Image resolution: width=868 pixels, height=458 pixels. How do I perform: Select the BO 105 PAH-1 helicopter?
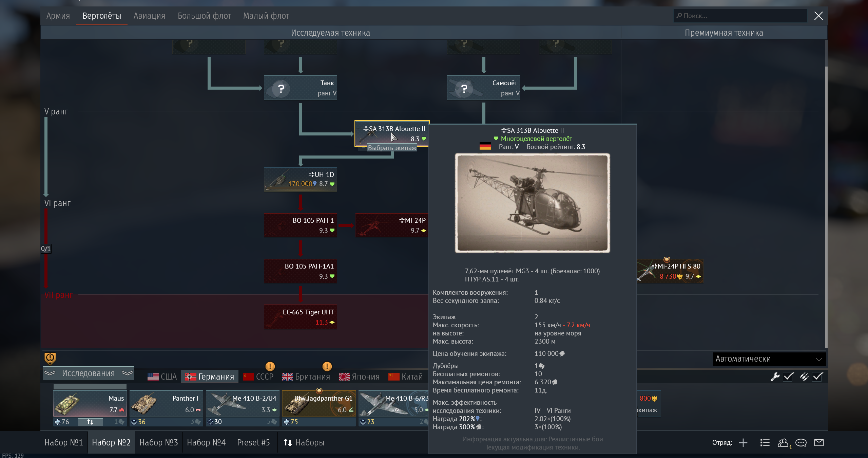pyautogui.click(x=301, y=225)
